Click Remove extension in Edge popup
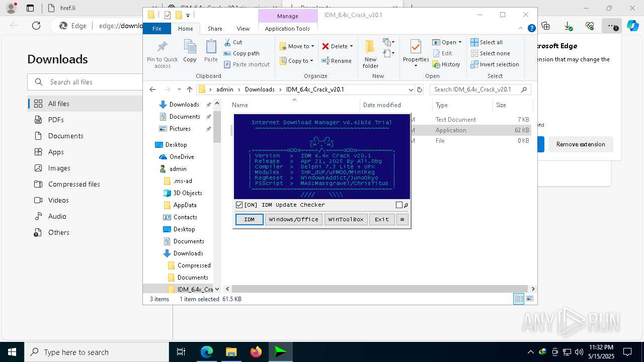Screen dimensions: 644x362 pyautogui.click(x=581, y=144)
